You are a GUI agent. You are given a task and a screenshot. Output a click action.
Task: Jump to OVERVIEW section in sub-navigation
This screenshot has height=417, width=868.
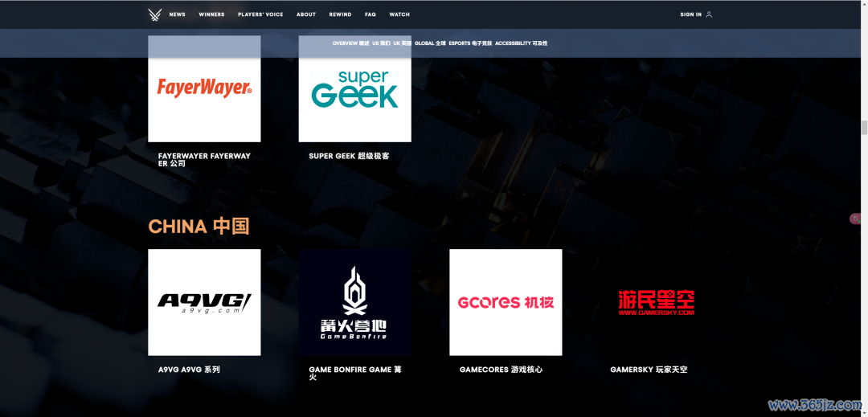[x=350, y=43]
